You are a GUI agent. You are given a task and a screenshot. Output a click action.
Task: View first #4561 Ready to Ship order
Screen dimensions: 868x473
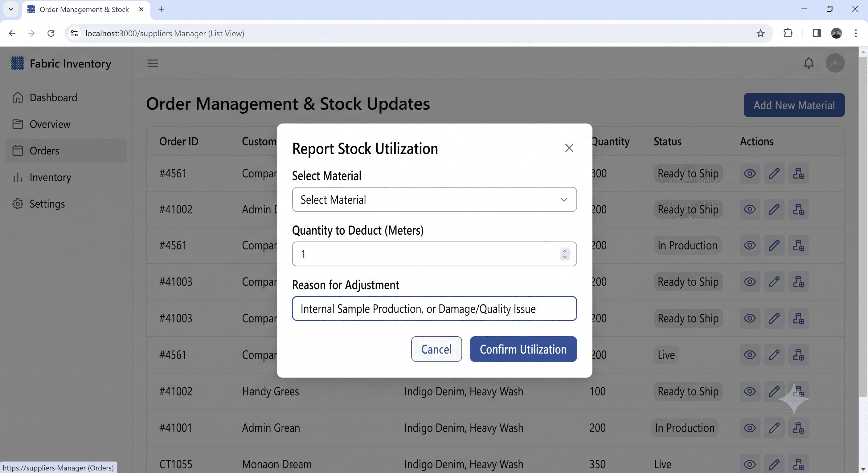(749, 174)
